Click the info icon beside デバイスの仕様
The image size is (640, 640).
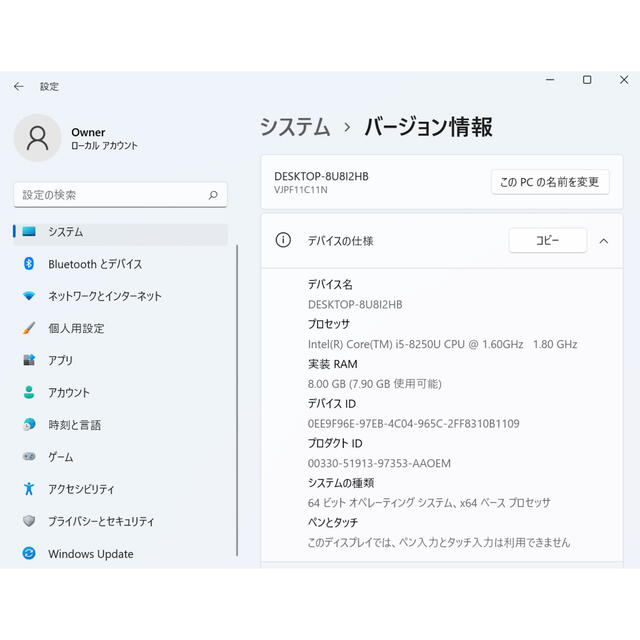[x=283, y=240]
